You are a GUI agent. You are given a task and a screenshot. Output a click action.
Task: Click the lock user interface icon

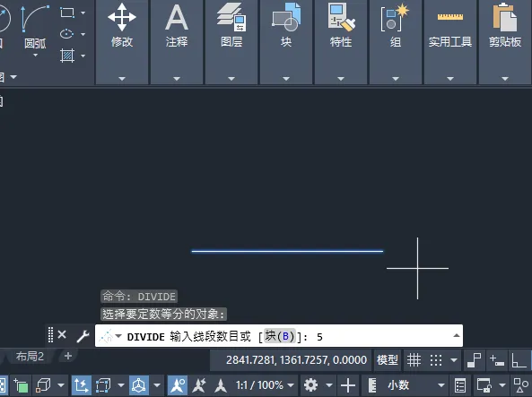coord(484,385)
